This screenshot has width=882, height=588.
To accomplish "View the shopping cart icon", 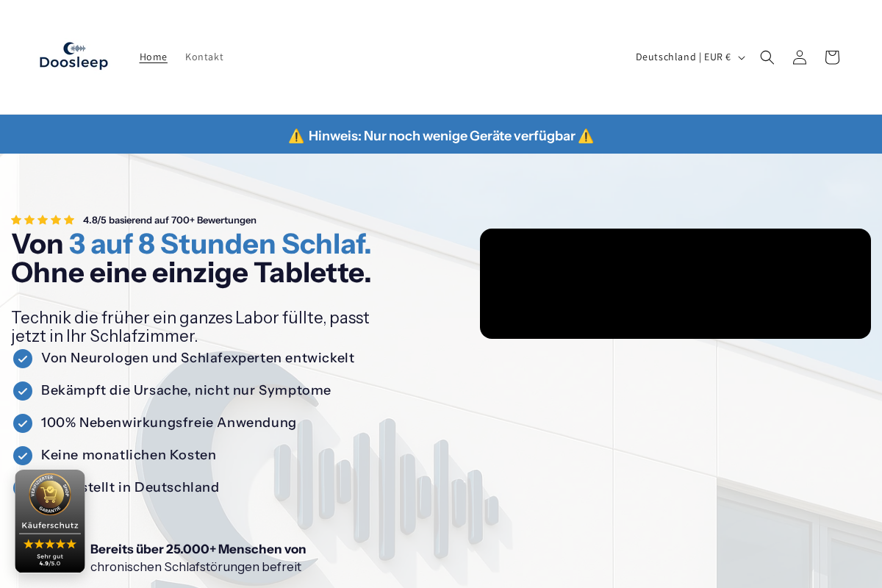I will point(832,57).
